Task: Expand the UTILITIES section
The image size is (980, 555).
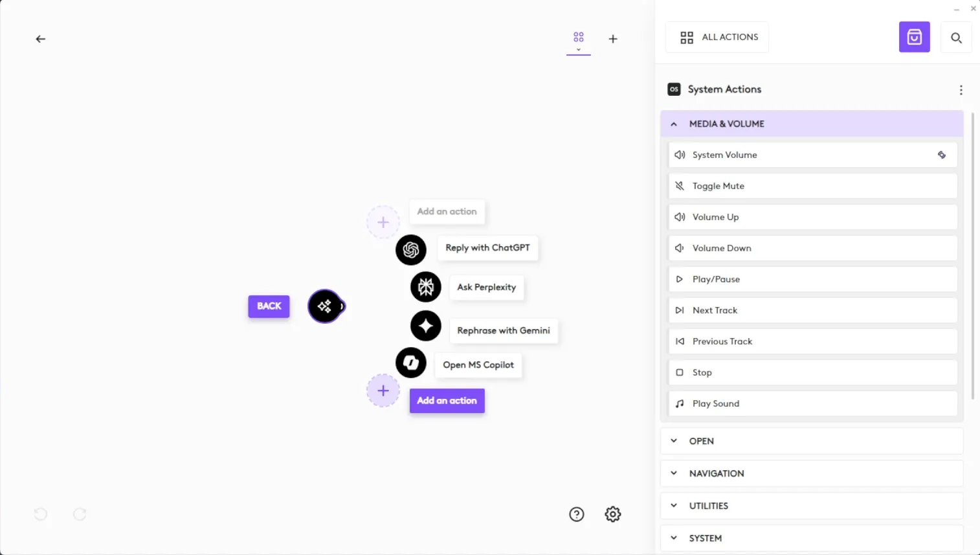Action: click(812, 506)
